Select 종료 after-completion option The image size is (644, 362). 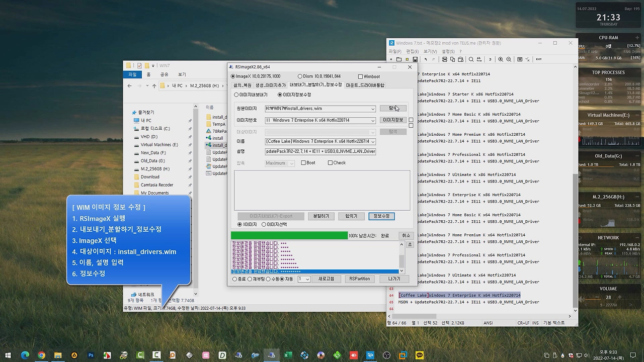pos(239,279)
